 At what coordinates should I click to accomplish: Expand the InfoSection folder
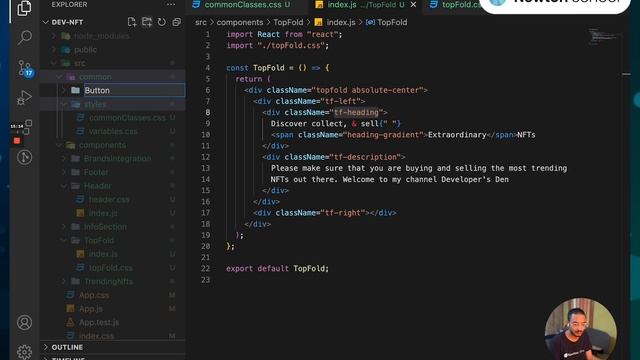64,227
